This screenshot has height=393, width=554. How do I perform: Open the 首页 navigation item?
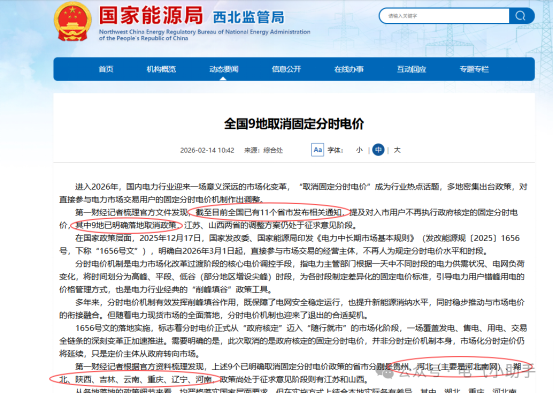[x=106, y=69]
